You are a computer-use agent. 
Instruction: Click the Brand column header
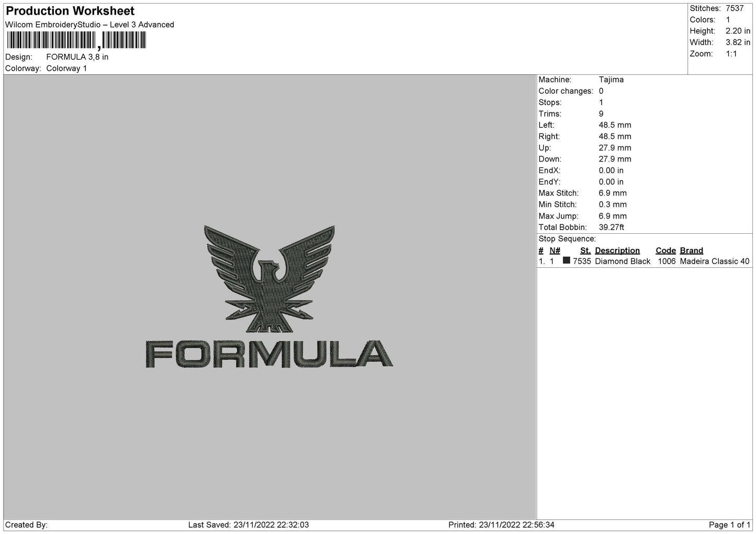(692, 251)
